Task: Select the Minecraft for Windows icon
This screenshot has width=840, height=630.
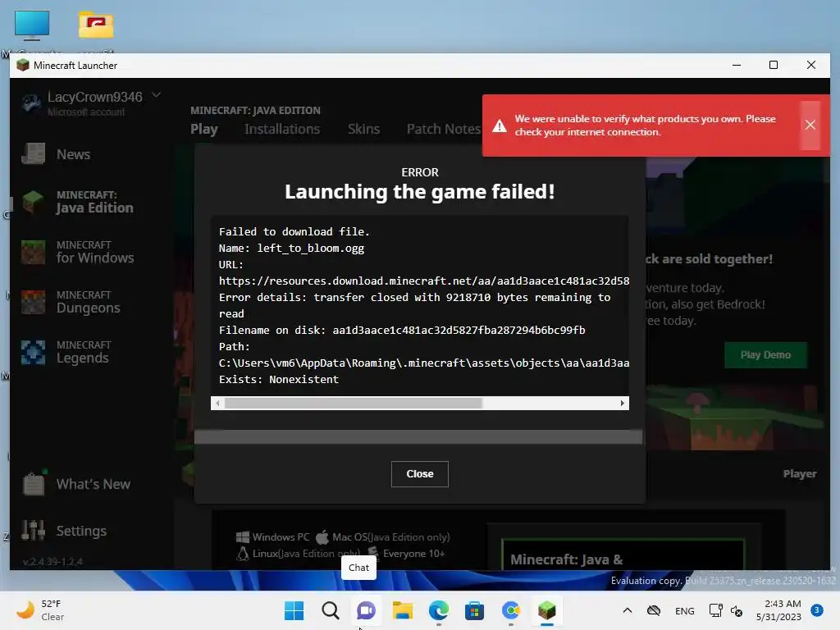Action: 33,252
